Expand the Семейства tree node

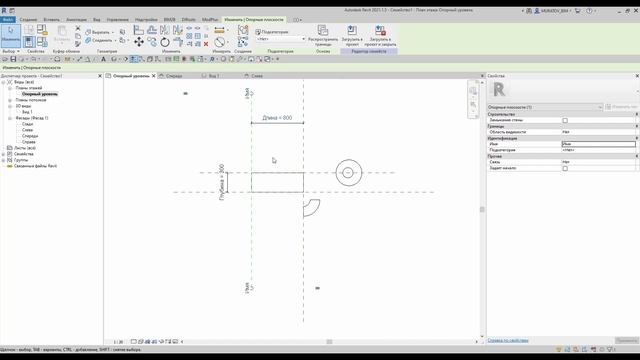[4, 154]
